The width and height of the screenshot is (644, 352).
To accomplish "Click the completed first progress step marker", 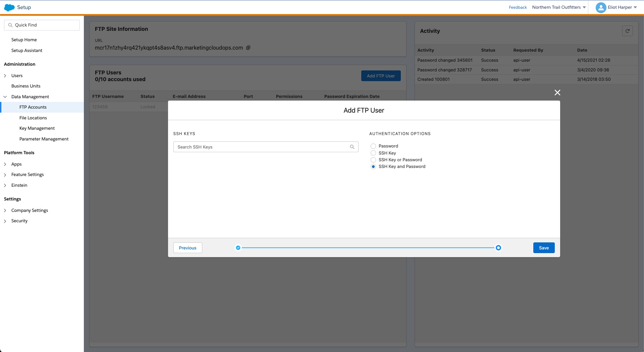I will click(238, 248).
